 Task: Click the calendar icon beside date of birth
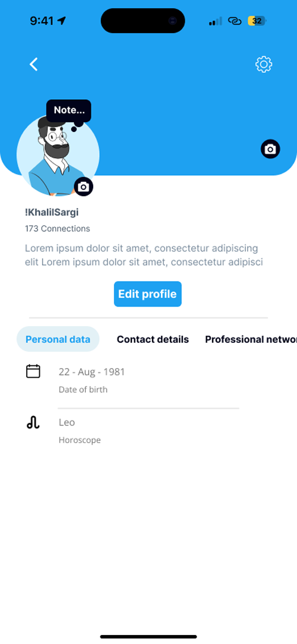pyautogui.click(x=33, y=371)
